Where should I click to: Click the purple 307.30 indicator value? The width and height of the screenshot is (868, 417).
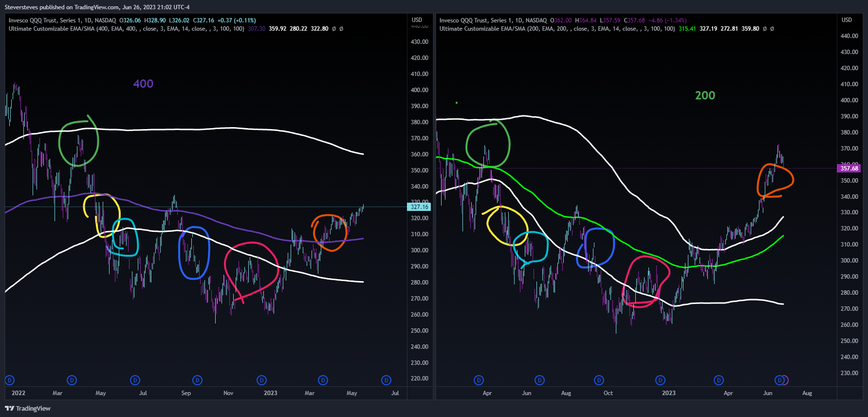(x=257, y=29)
